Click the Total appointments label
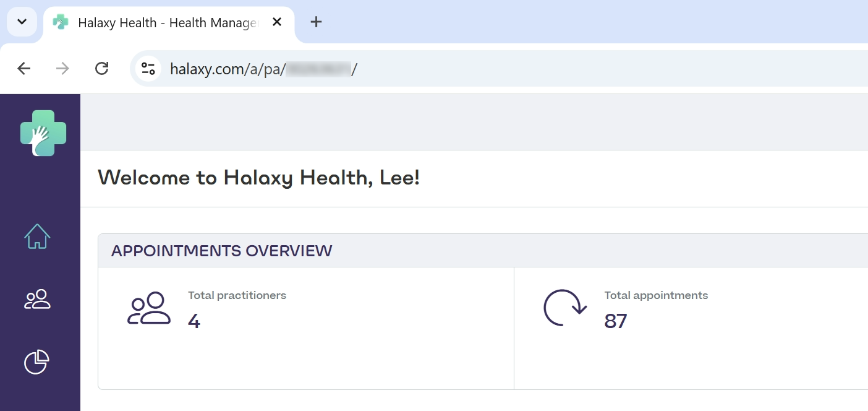Image resolution: width=868 pixels, height=411 pixels. (656, 295)
